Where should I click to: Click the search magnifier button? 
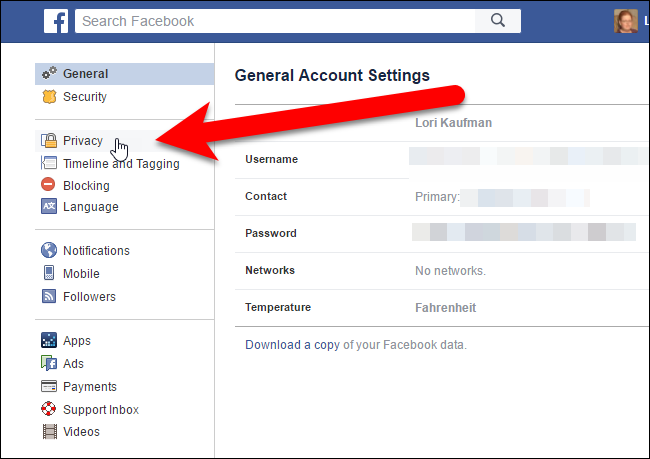click(x=497, y=20)
